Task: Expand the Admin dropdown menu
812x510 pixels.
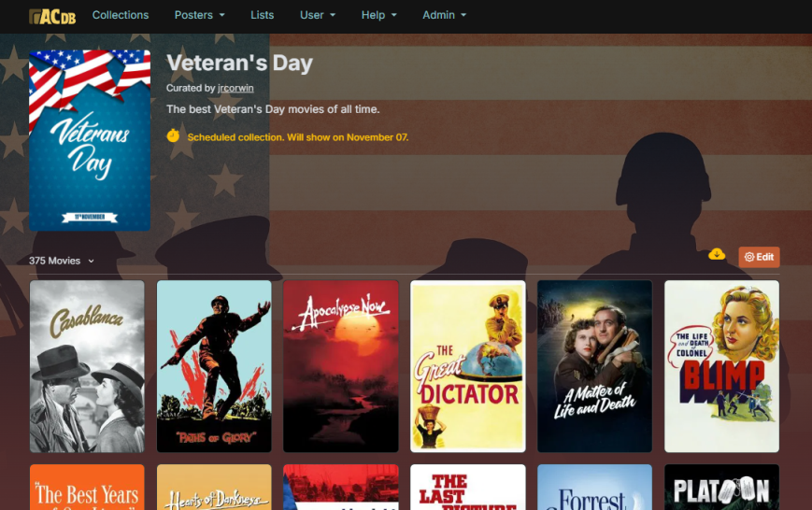Action: pos(445,15)
